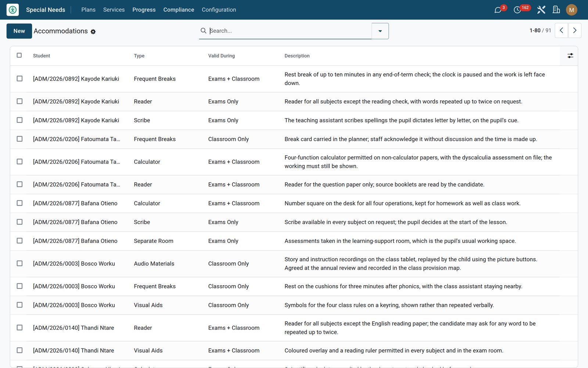Open the developer tools icon
588x368 pixels.
(541, 10)
